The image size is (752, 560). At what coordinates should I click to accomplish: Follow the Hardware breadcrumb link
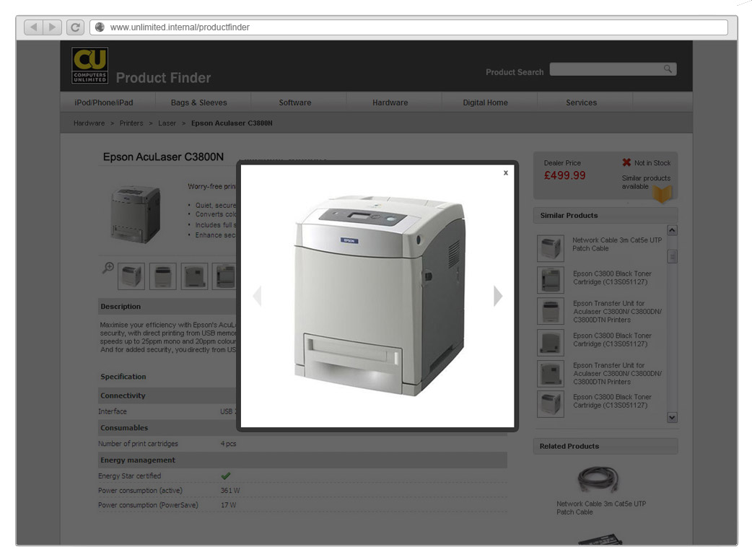(89, 123)
